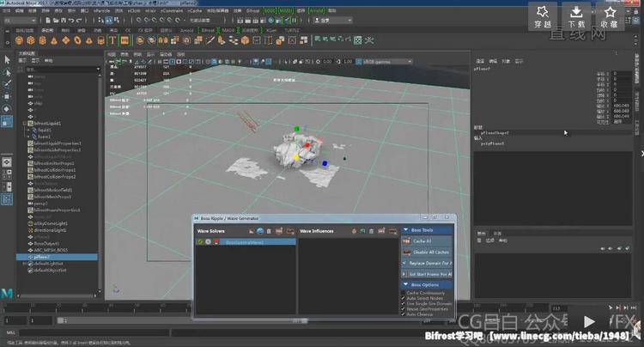Click first wave icon in Wave Solvers header

tap(252, 231)
